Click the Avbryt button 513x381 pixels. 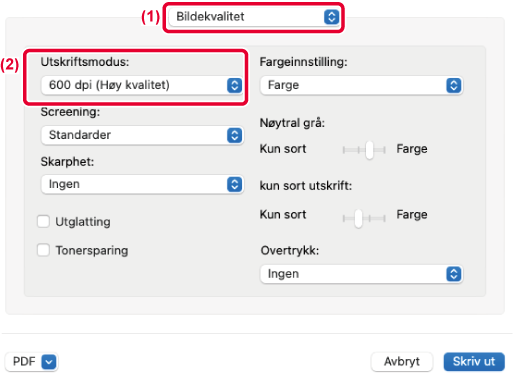click(402, 362)
